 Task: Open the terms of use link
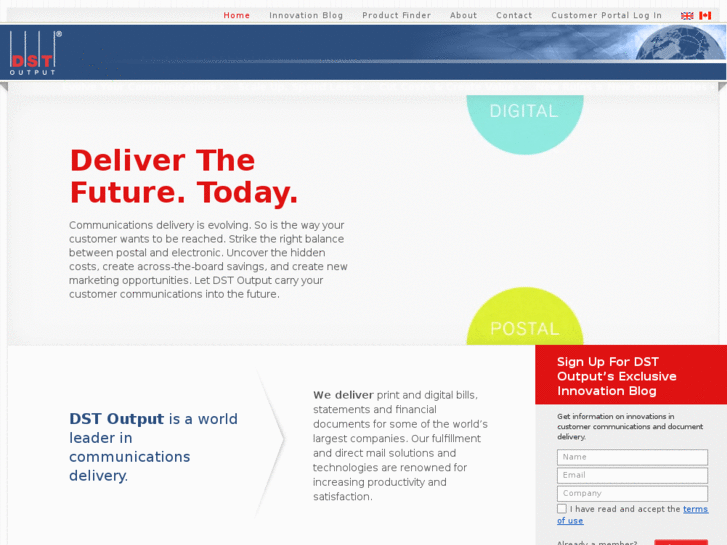(x=695, y=509)
